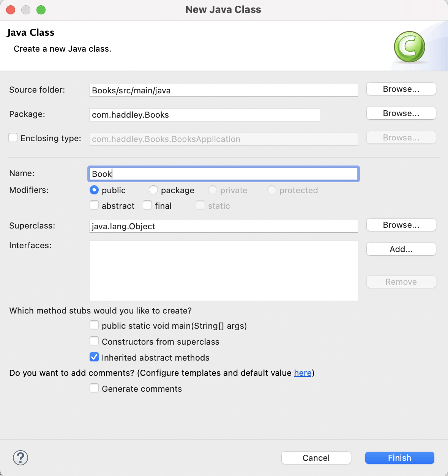This screenshot has height=476, width=448.
Task: Enable public static void main stub
Action: (x=94, y=325)
